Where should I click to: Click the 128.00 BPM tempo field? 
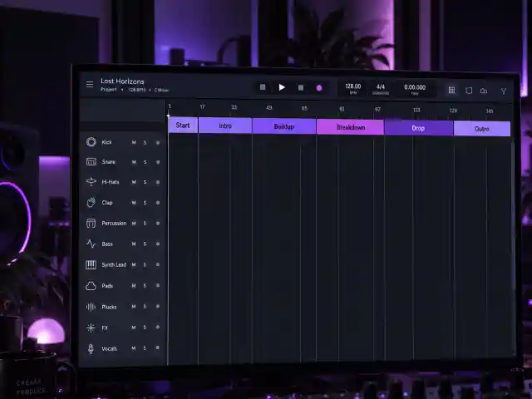352,89
